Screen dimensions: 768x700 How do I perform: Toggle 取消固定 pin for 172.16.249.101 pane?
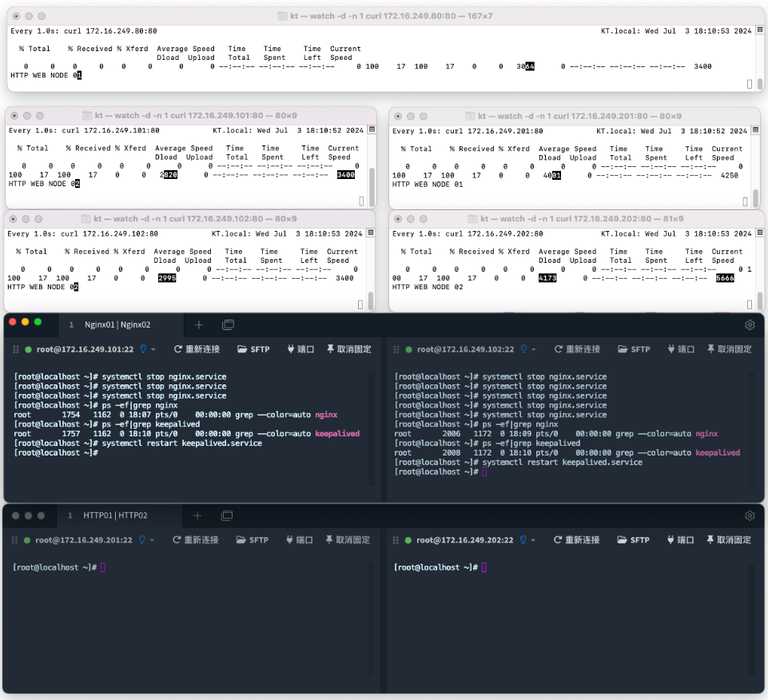click(x=348, y=349)
